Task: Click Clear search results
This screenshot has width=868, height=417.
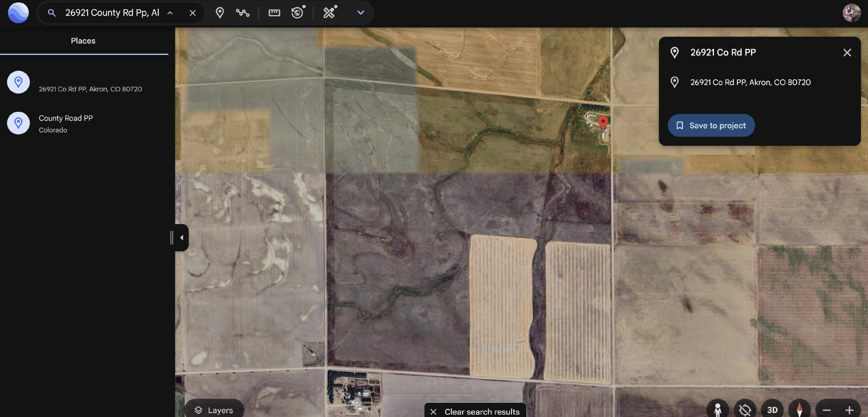Action: click(x=476, y=411)
